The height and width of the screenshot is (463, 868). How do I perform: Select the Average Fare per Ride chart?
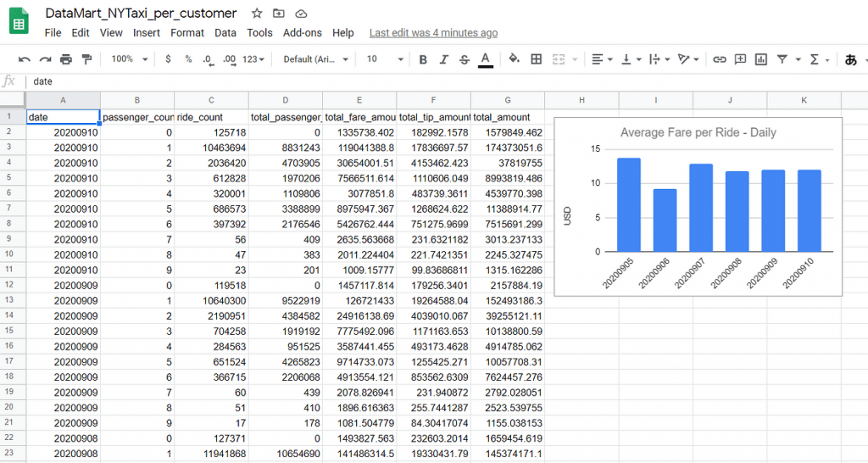point(698,207)
